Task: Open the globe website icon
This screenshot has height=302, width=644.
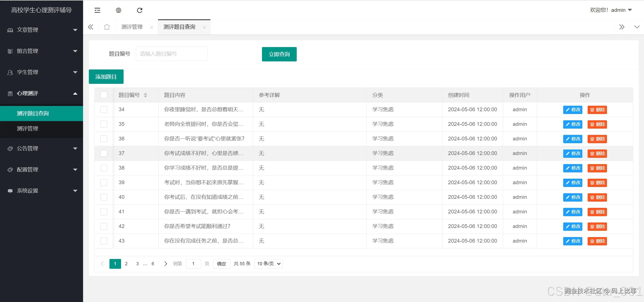Action: [119, 10]
